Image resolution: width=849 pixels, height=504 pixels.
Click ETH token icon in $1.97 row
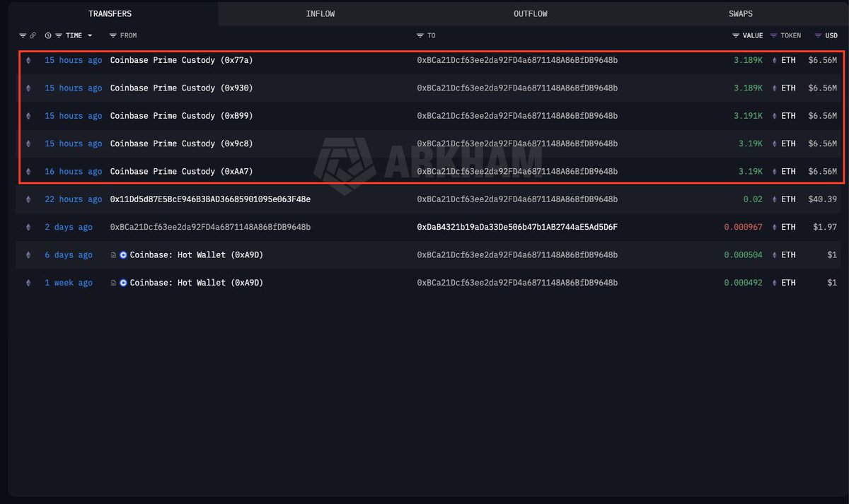click(773, 228)
